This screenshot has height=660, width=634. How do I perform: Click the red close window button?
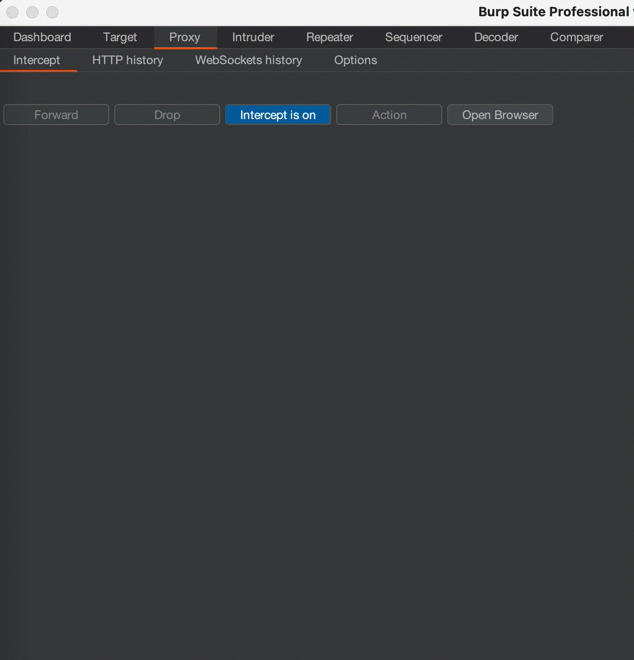[12, 12]
